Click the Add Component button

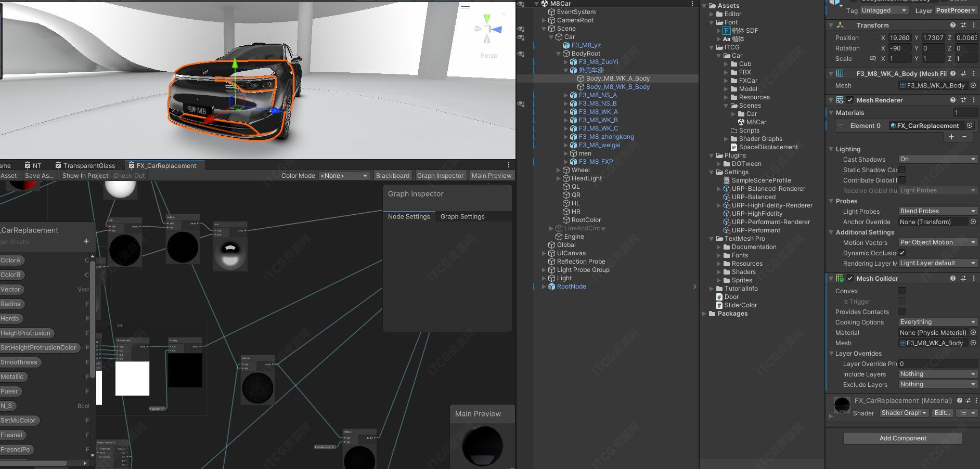click(x=902, y=438)
